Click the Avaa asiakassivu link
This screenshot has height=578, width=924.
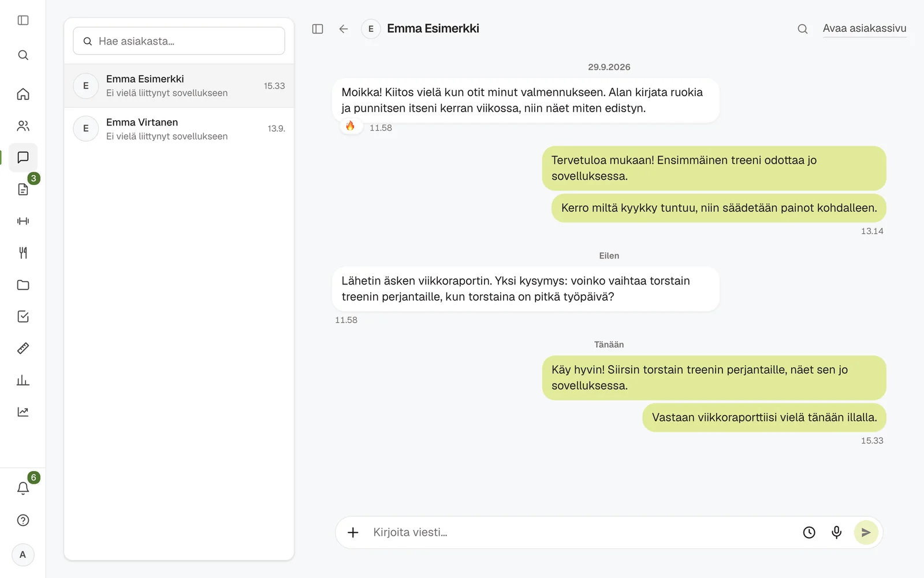coord(865,28)
